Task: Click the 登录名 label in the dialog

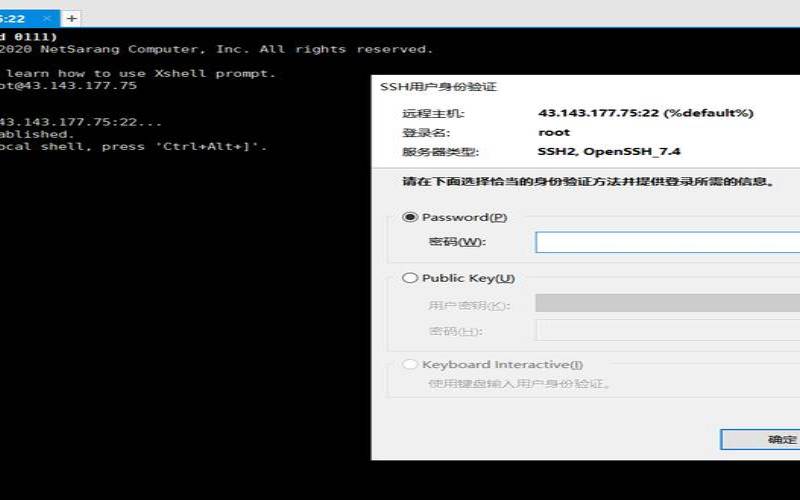Action: 426,133
